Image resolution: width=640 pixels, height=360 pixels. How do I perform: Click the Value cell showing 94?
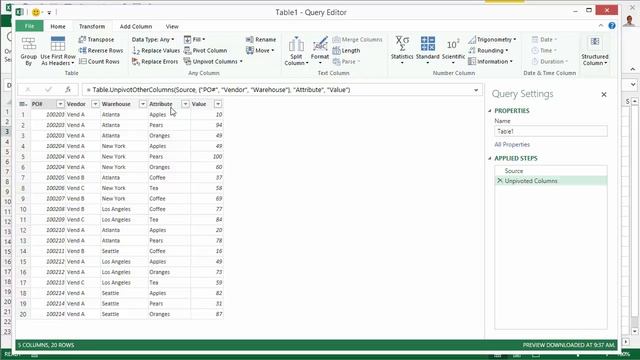[207, 125]
